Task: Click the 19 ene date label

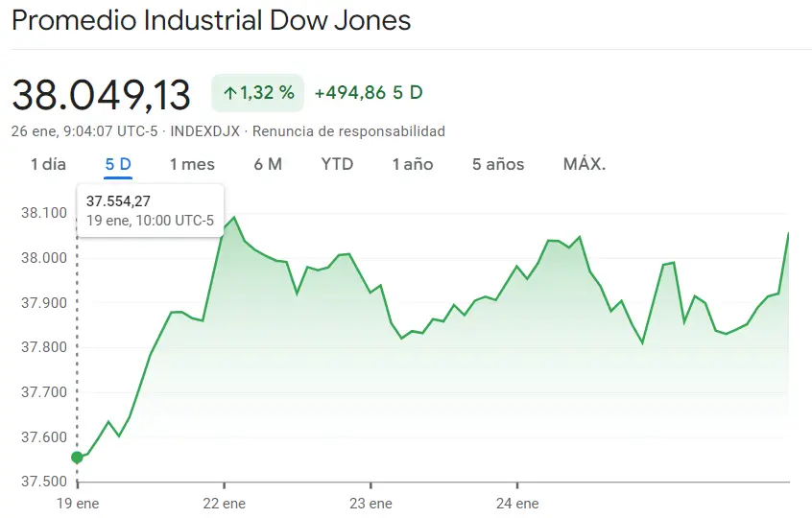Action: (77, 504)
